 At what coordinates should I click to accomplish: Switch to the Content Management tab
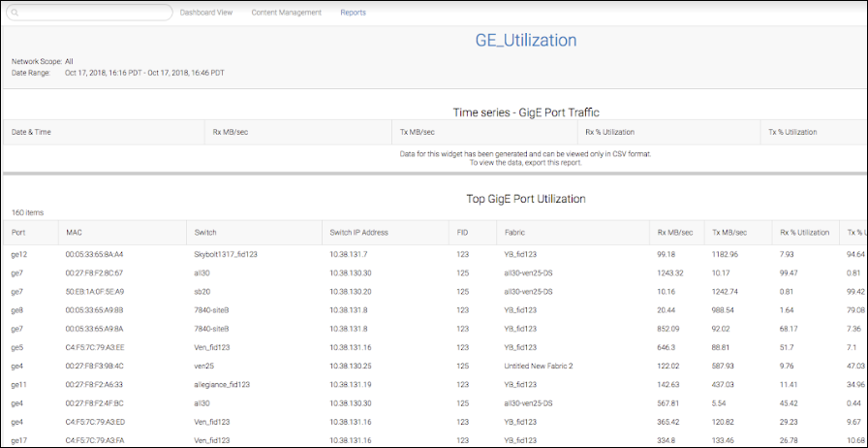286,13
